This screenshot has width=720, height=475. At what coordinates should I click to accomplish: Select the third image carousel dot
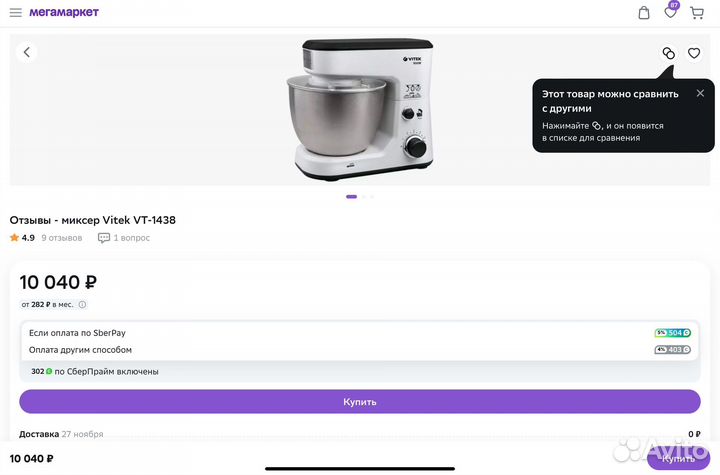tap(372, 197)
